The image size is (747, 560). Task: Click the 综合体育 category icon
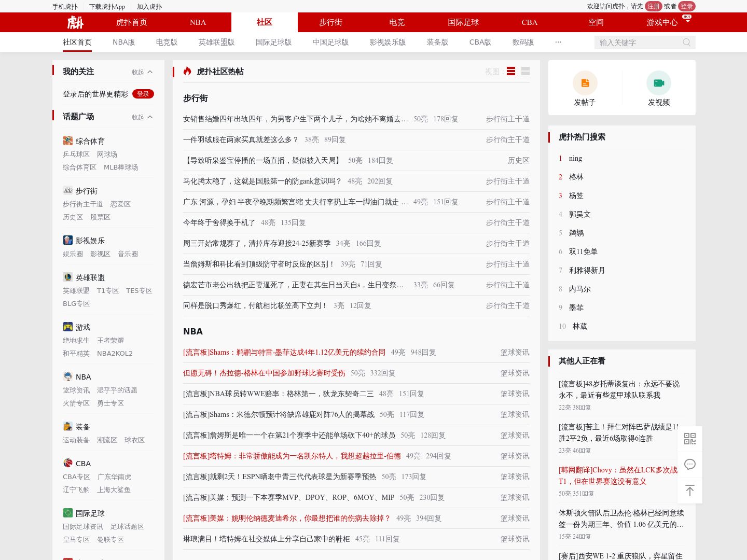[68, 141]
